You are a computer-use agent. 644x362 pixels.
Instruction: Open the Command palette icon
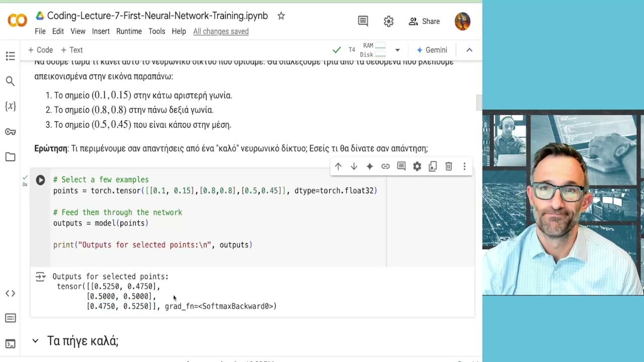(x=10, y=318)
